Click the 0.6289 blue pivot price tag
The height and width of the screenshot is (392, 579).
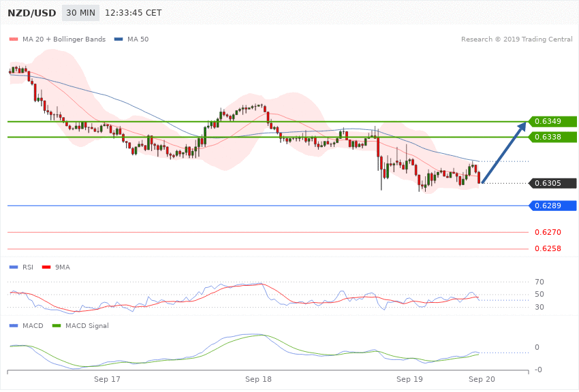[x=552, y=206]
